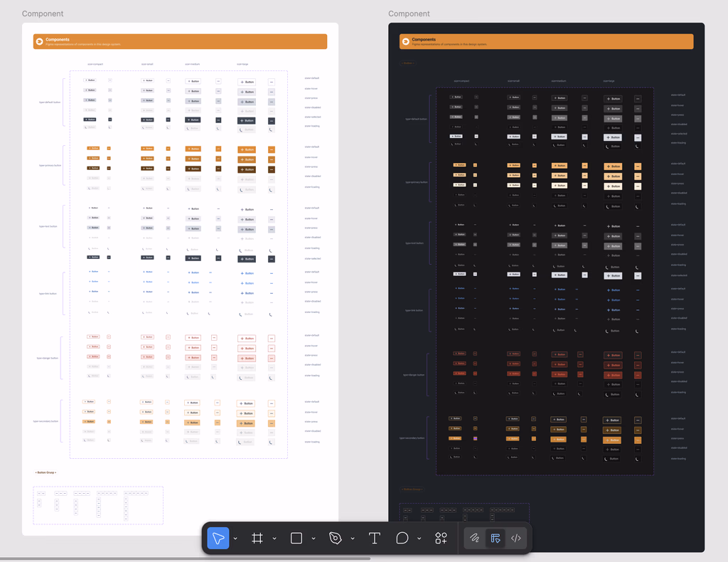This screenshot has width=728, height=562.
Task: Select the "Button Group" heading in light frame
Action: pyautogui.click(x=46, y=472)
